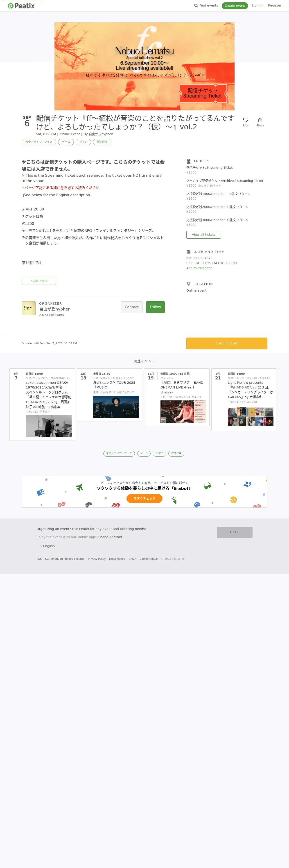Click the Nobuo Uematsu event banner

coord(144,66)
